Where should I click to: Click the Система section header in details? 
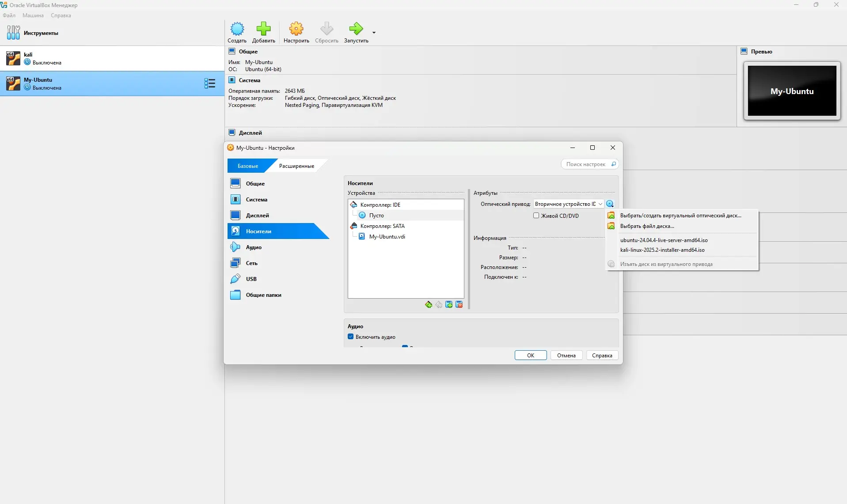(250, 80)
